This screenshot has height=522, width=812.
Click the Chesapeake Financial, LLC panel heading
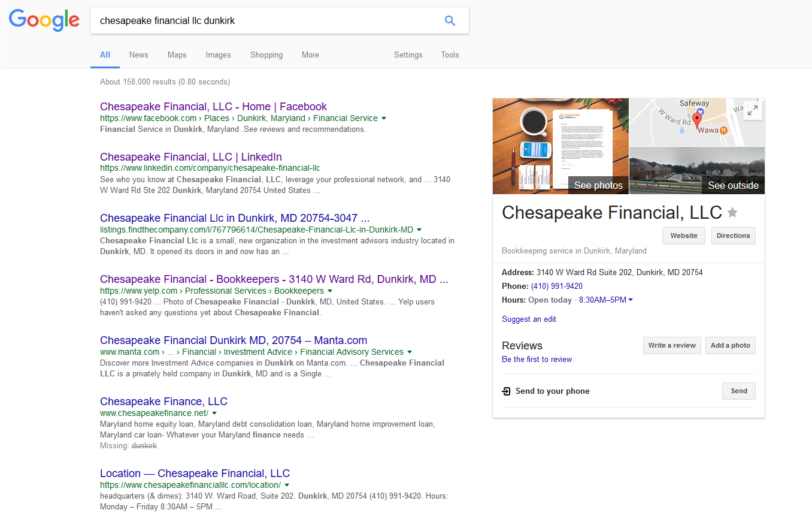coord(612,213)
